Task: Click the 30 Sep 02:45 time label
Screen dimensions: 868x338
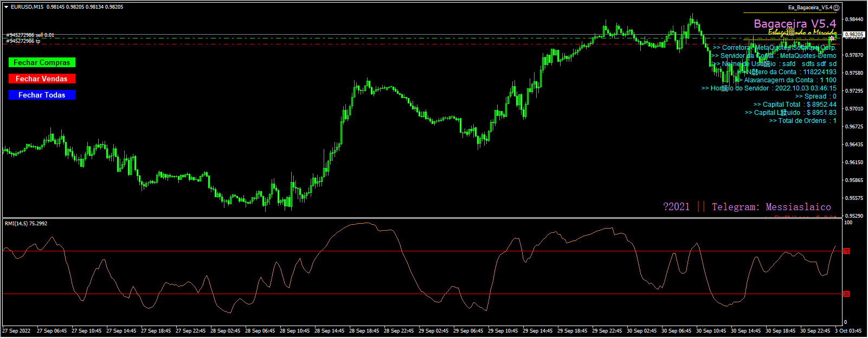Action: pyautogui.click(x=641, y=331)
